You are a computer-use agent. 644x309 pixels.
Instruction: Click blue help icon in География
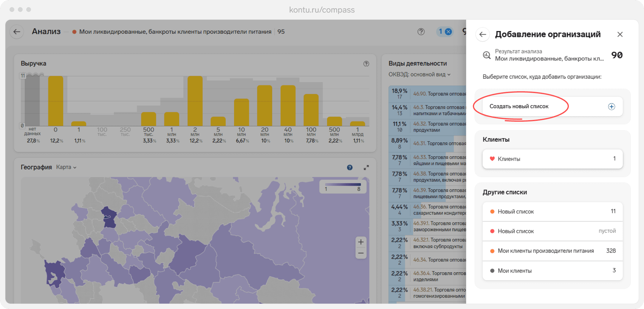pos(350,167)
